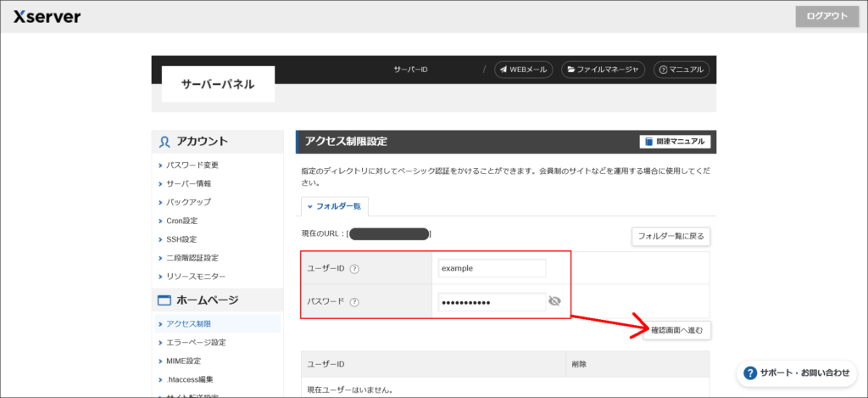Click the 関連マニュアル button
This screenshot has width=868, height=398.
point(675,142)
